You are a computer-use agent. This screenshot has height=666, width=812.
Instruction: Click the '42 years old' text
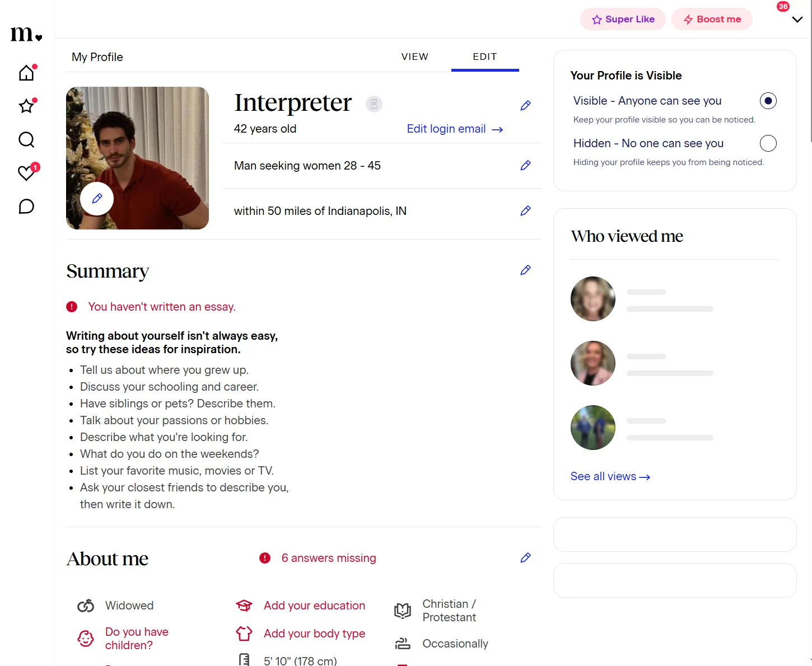[x=265, y=129]
